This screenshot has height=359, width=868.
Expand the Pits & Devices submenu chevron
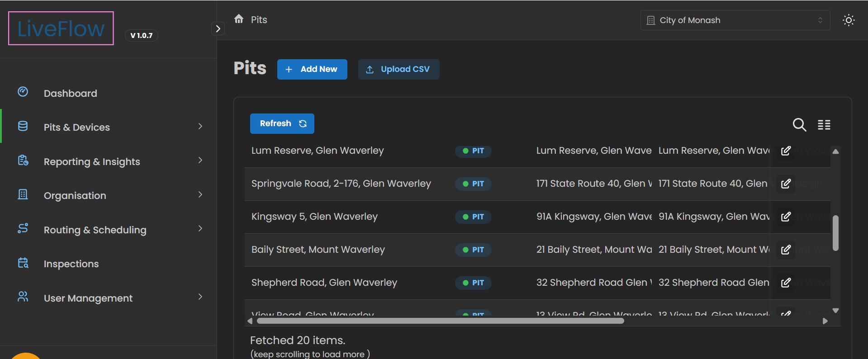(200, 126)
